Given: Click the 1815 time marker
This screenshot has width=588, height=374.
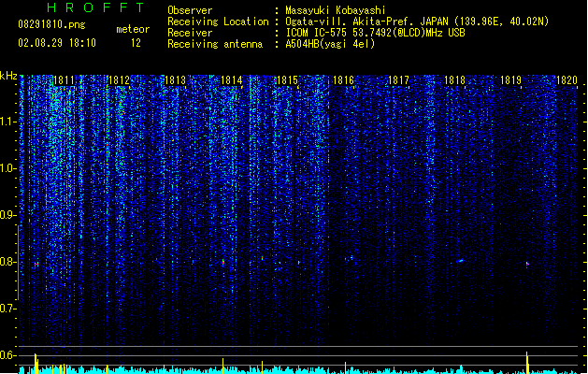Looking at the screenshot, I should (x=287, y=80).
